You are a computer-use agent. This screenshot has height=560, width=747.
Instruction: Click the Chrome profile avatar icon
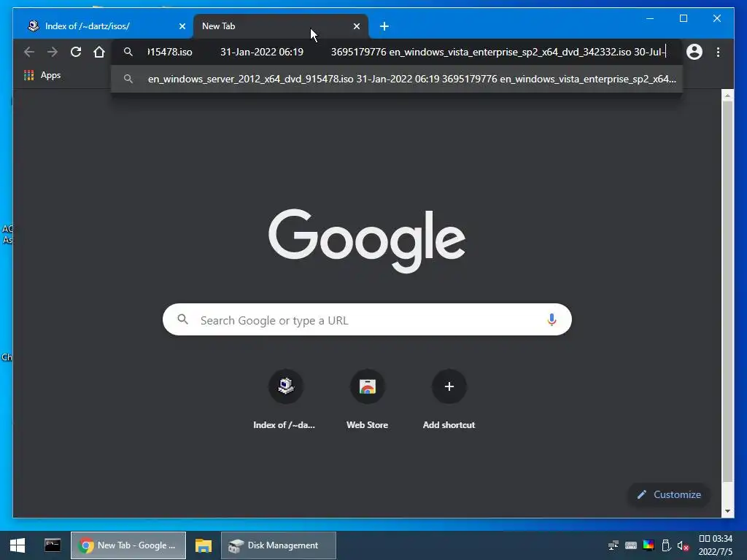(x=694, y=52)
